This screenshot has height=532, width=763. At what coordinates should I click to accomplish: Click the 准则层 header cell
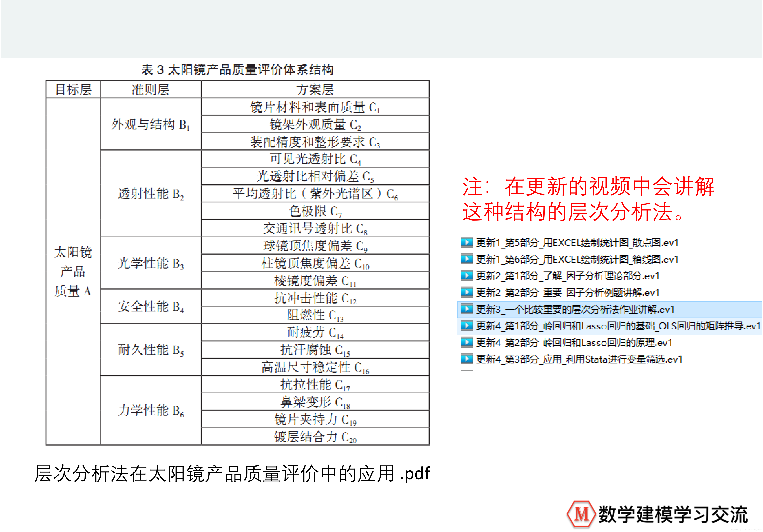click(151, 89)
